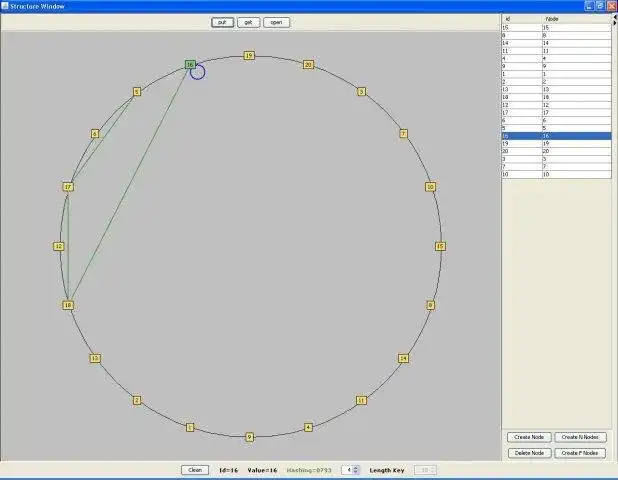
Task: Select highlighted row 16 in the node table
Action: click(x=556, y=135)
